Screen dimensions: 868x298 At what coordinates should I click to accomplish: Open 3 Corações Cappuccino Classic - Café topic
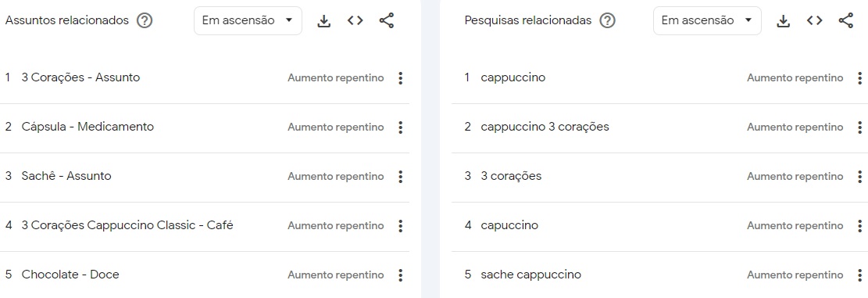(127, 225)
